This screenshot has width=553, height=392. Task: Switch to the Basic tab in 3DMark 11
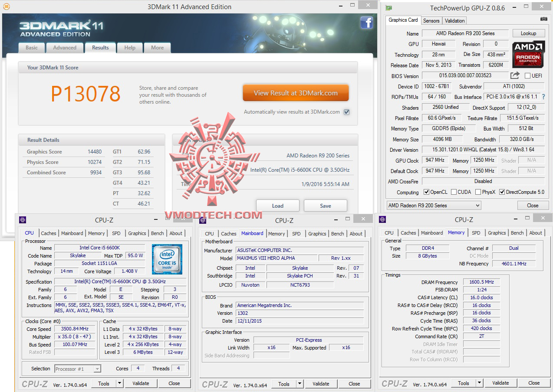coord(32,48)
